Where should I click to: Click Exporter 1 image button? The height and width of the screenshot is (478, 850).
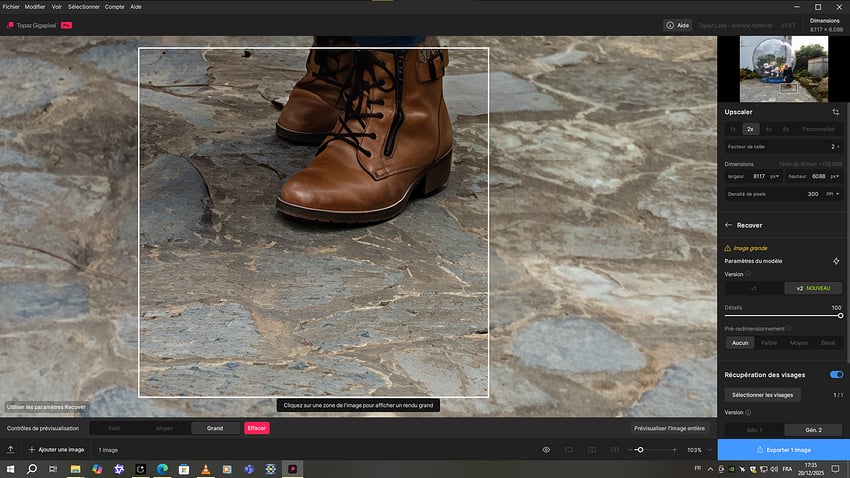point(783,450)
